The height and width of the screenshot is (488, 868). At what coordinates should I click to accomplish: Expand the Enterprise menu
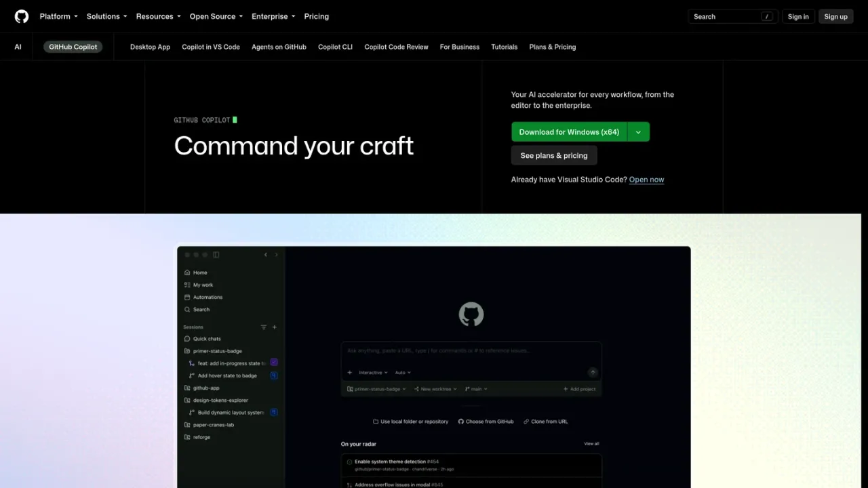[273, 16]
